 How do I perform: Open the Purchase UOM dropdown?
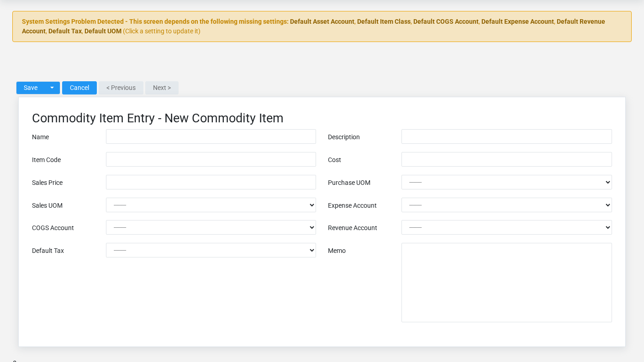(507, 182)
